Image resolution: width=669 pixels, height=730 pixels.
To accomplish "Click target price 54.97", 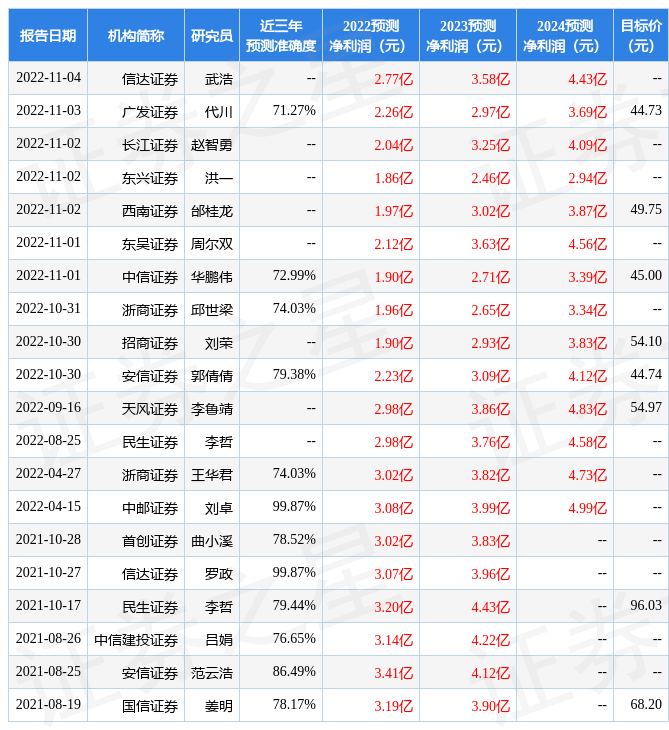I will click(646, 408).
